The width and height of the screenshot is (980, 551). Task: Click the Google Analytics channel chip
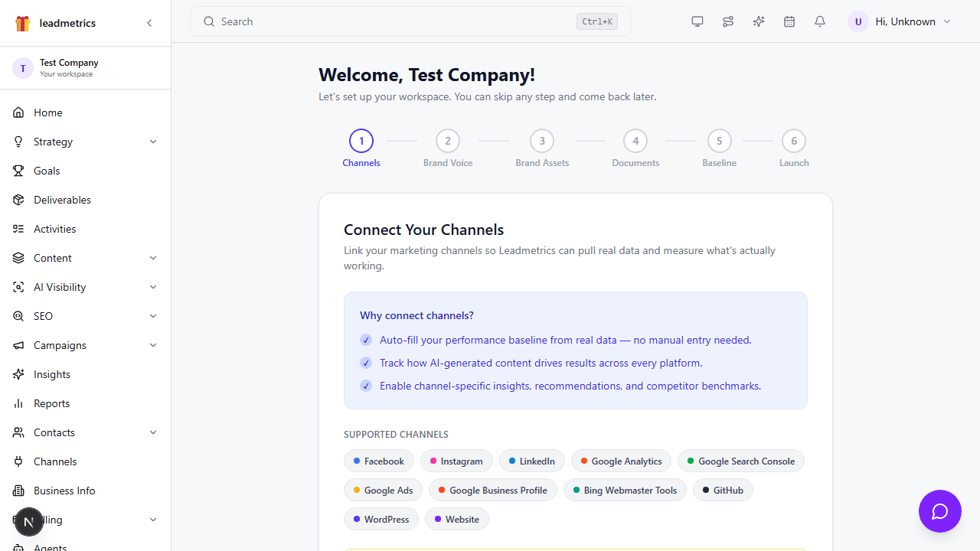[621, 461]
